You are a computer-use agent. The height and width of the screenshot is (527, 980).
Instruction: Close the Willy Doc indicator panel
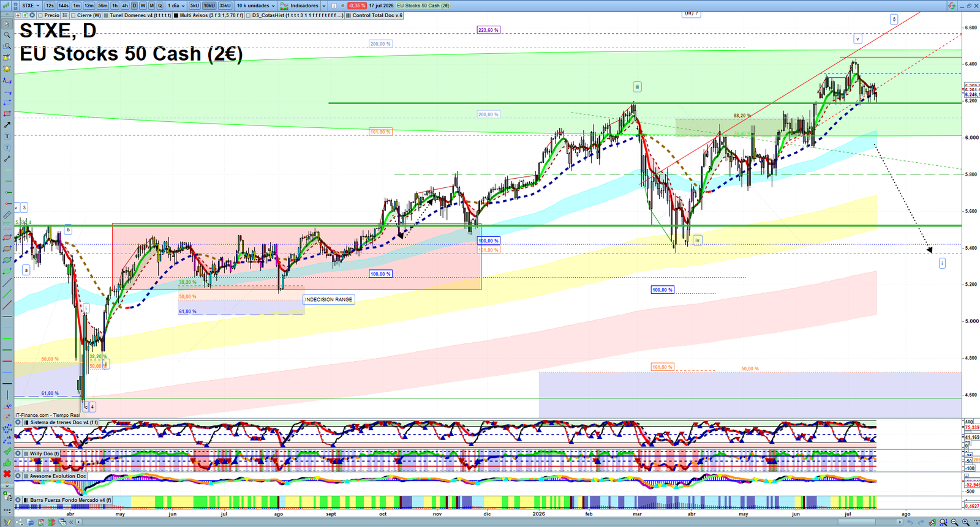[x=18, y=454]
